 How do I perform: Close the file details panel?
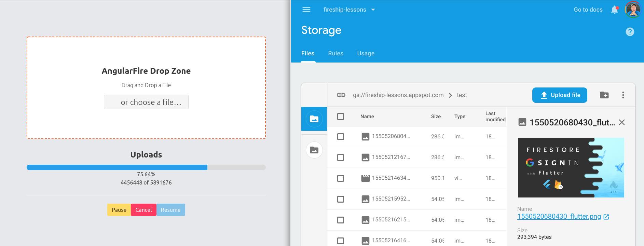click(x=621, y=122)
